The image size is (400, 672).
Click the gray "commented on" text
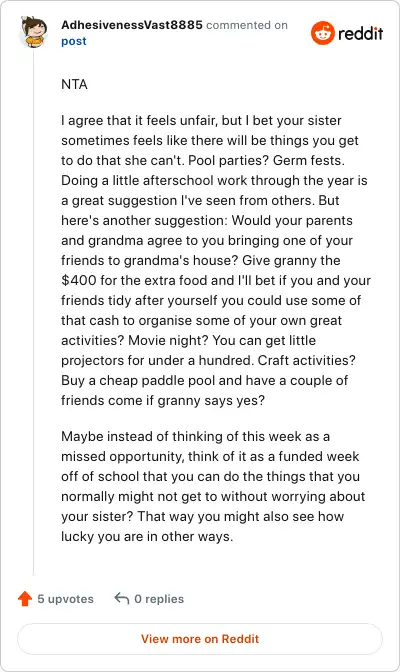247,25
